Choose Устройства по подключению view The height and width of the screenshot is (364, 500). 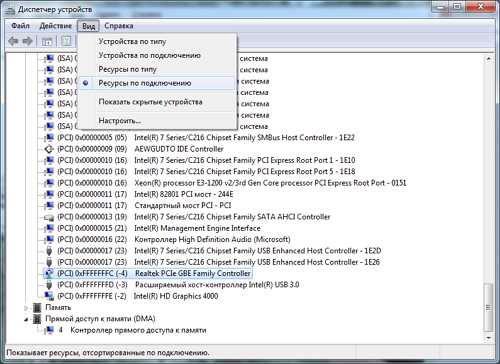pyautogui.click(x=149, y=55)
